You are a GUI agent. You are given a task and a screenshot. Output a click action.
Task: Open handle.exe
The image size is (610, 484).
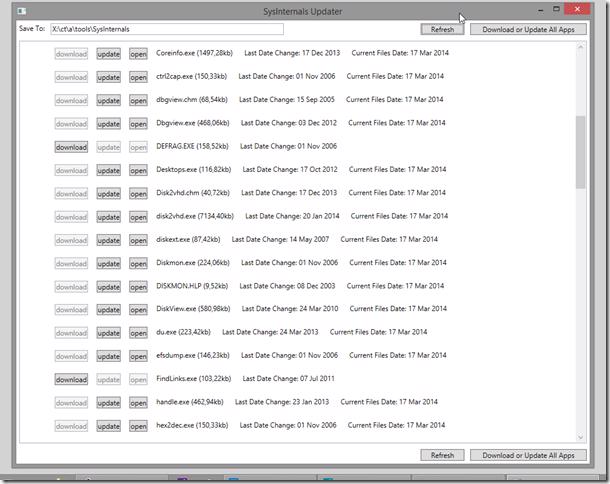point(138,403)
